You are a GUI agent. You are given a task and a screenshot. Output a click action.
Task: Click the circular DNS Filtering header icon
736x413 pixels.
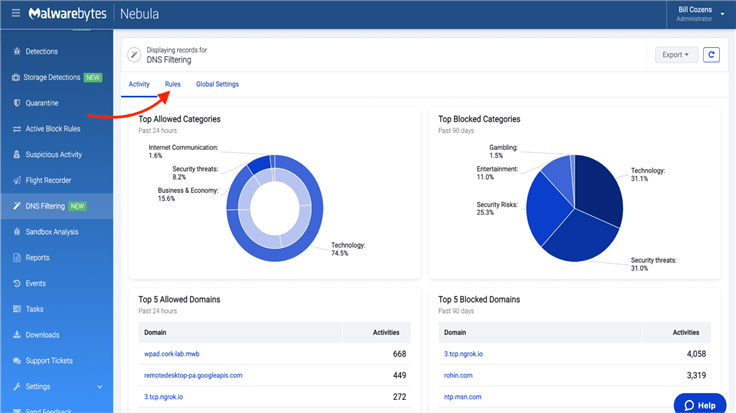(x=134, y=55)
